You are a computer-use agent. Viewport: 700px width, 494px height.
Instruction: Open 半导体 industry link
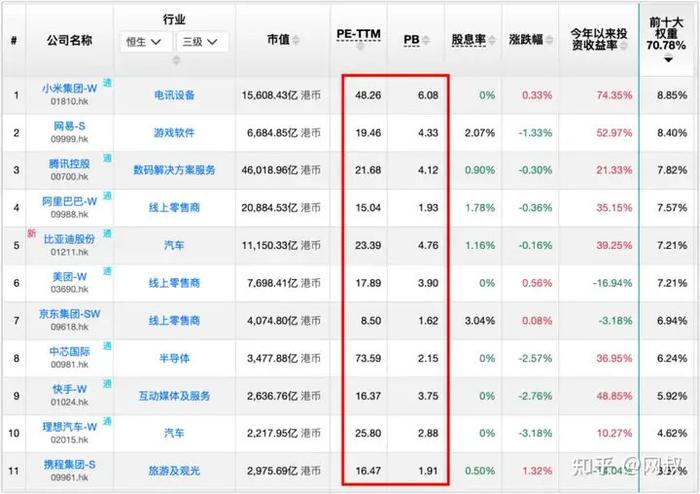point(175,358)
